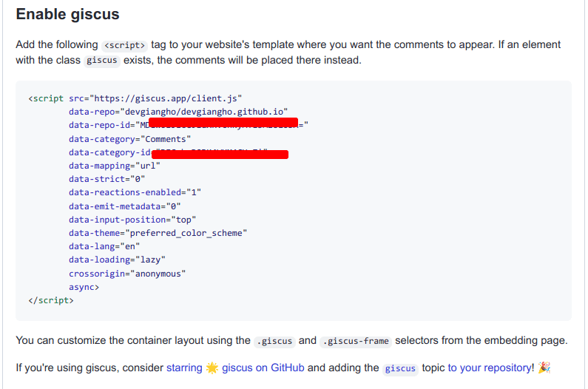588x389 pixels.
Task: Click the data-reactions-enabled="1" line
Action: (135, 192)
